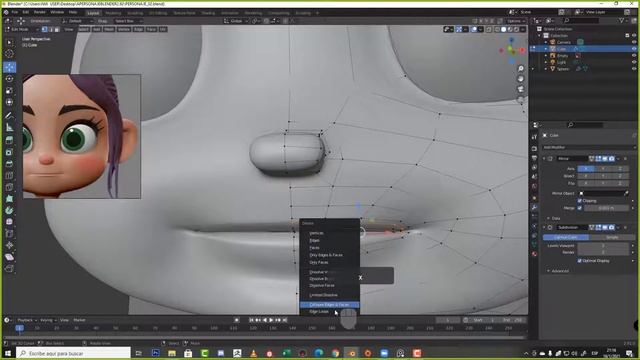Select Only Edges & Faces in Delete menu
This screenshot has height=360, width=640.
326,255
